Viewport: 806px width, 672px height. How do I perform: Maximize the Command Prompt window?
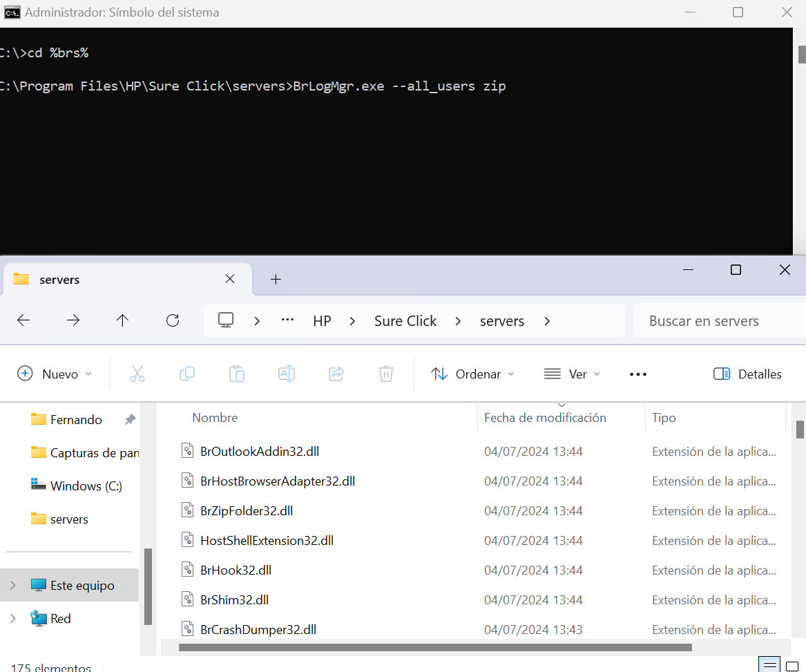738,12
